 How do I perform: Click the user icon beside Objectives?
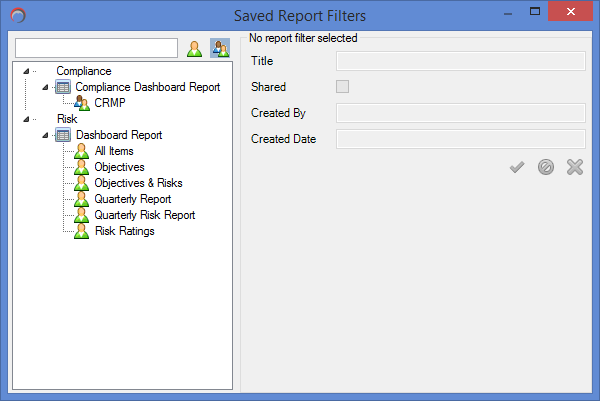coord(82,167)
